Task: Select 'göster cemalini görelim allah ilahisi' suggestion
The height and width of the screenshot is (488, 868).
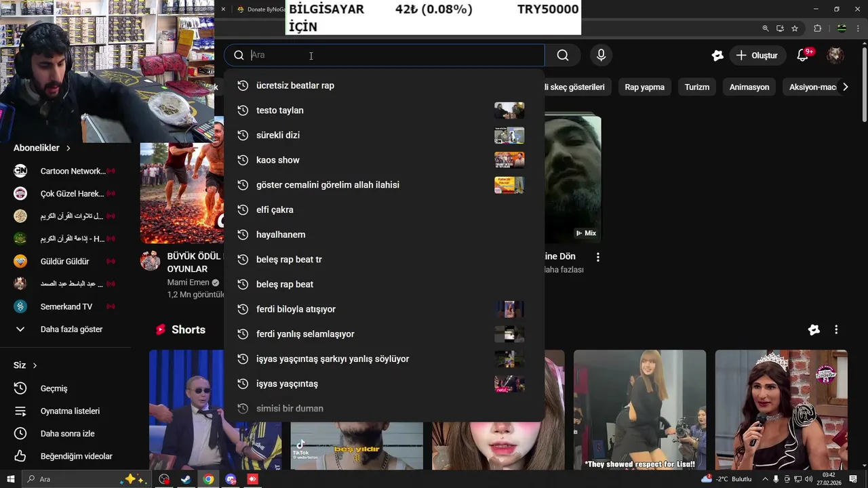Action: [x=384, y=185]
